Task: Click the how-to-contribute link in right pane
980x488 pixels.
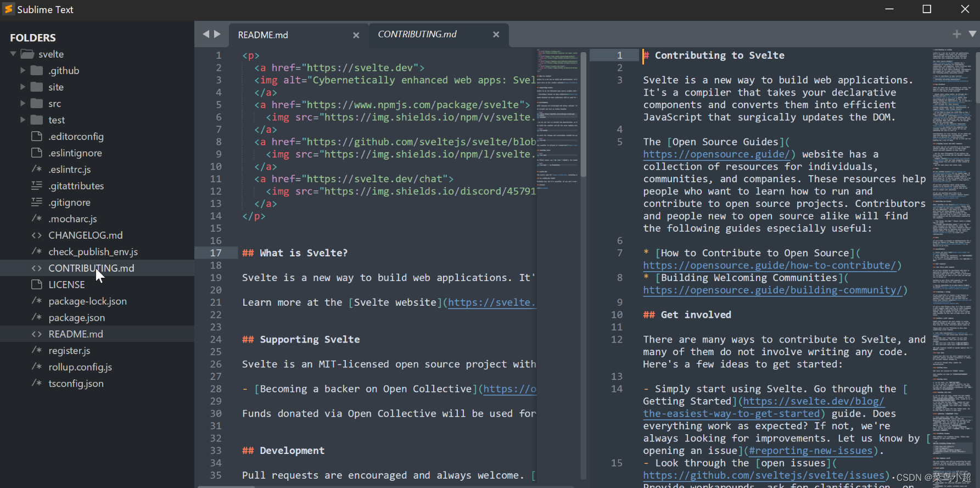Action: pyautogui.click(x=770, y=265)
